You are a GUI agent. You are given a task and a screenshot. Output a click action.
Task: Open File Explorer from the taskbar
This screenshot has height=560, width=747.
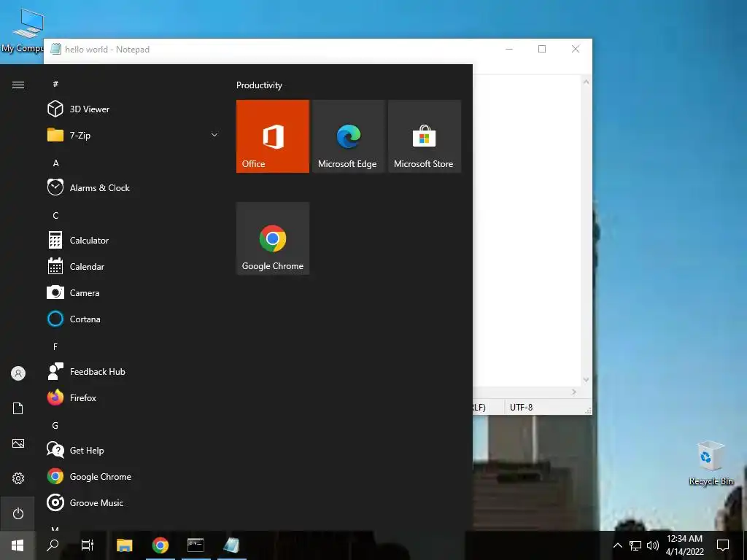click(125, 545)
